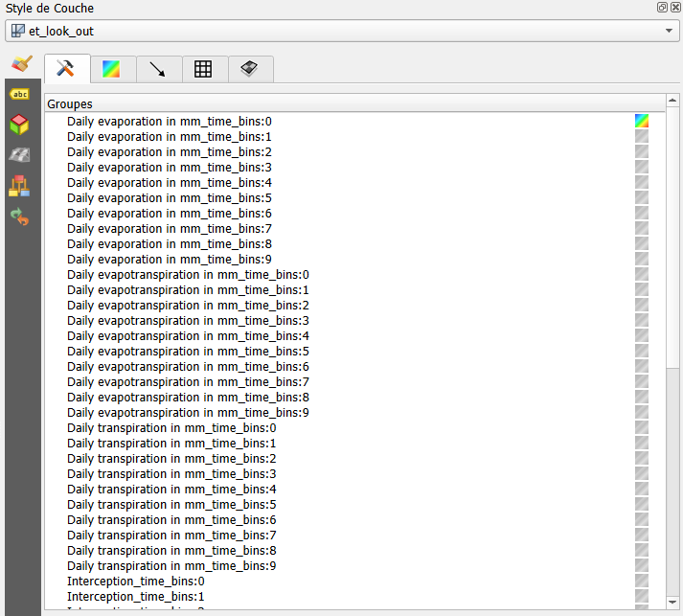Viewport: 683px width, 616px height.
Task: Open the 3D View cube sidebar icon
Action: [19, 125]
